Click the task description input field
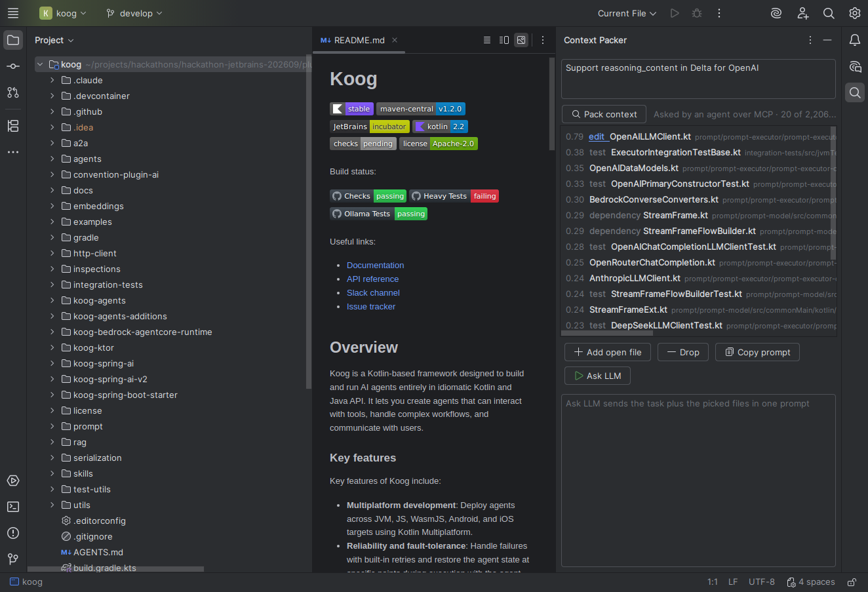 (x=698, y=79)
